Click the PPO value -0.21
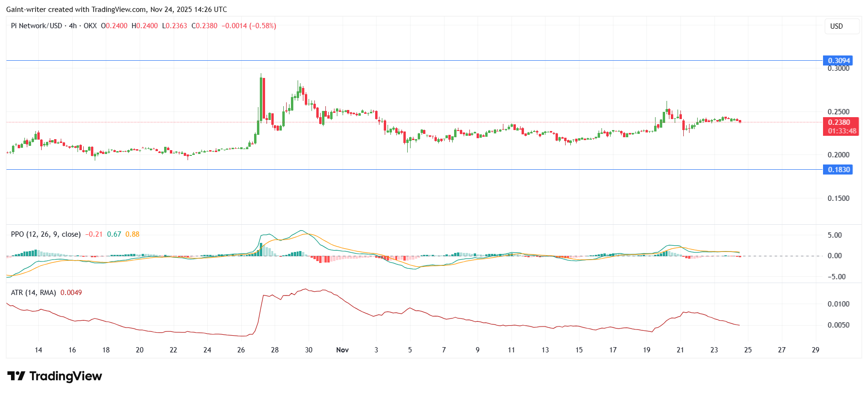The height and width of the screenshot is (394, 868). [x=94, y=234]
